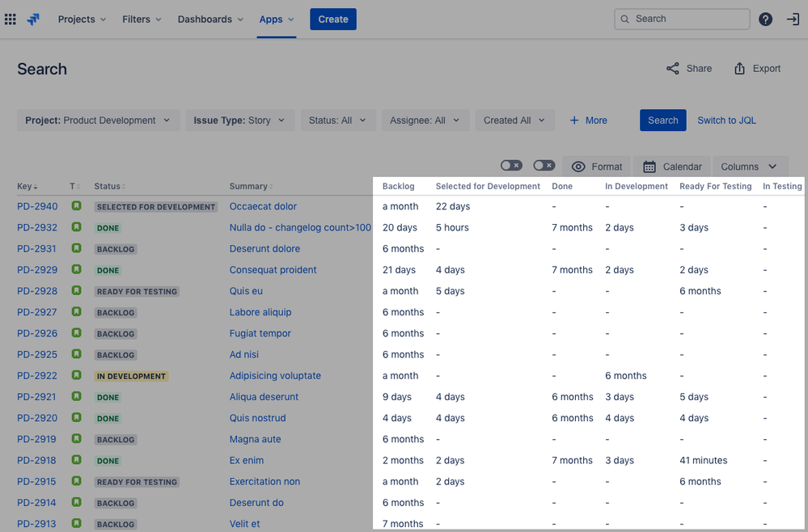Viewport: 808px width, 532px height.
Task: Click the In Development column header
Action: (637, 187)
